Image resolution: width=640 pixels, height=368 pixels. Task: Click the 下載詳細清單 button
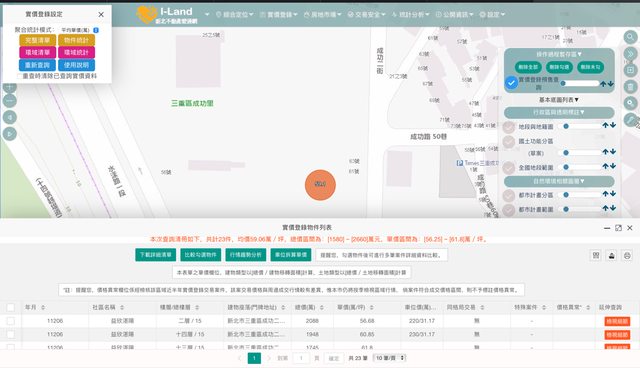point(156,255)
